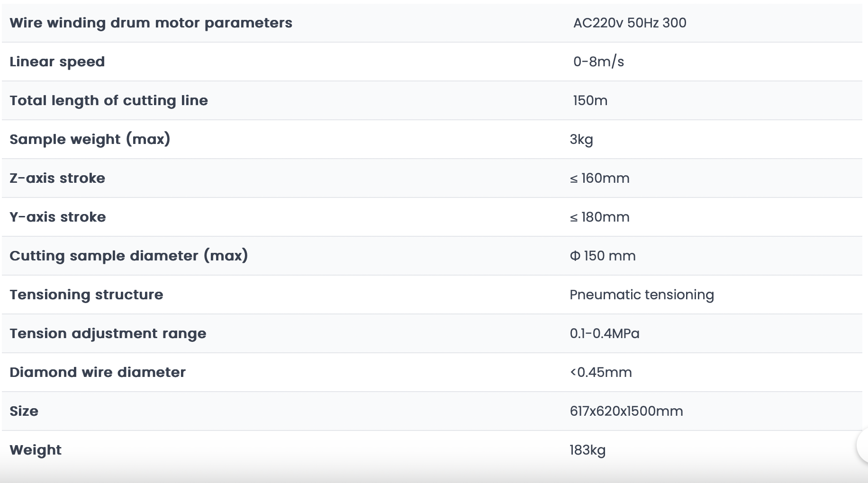Click the "<0.45mm" diamond wire value
Screen dimensions: 868x483
600,372
